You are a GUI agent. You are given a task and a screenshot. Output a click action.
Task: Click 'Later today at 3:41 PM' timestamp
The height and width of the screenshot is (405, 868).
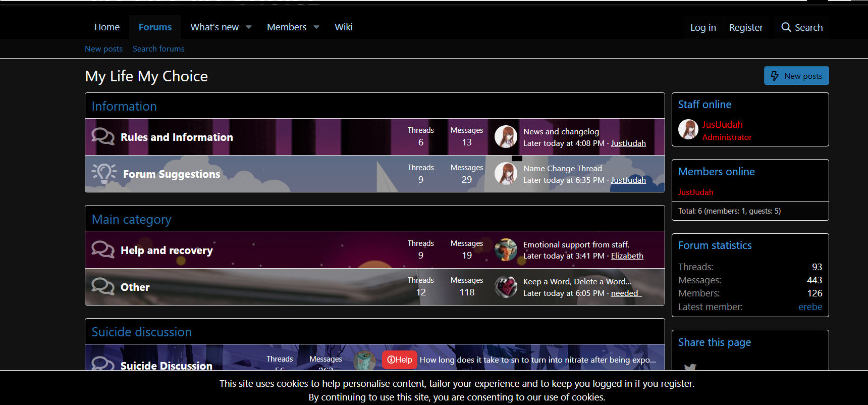(564, 256)
